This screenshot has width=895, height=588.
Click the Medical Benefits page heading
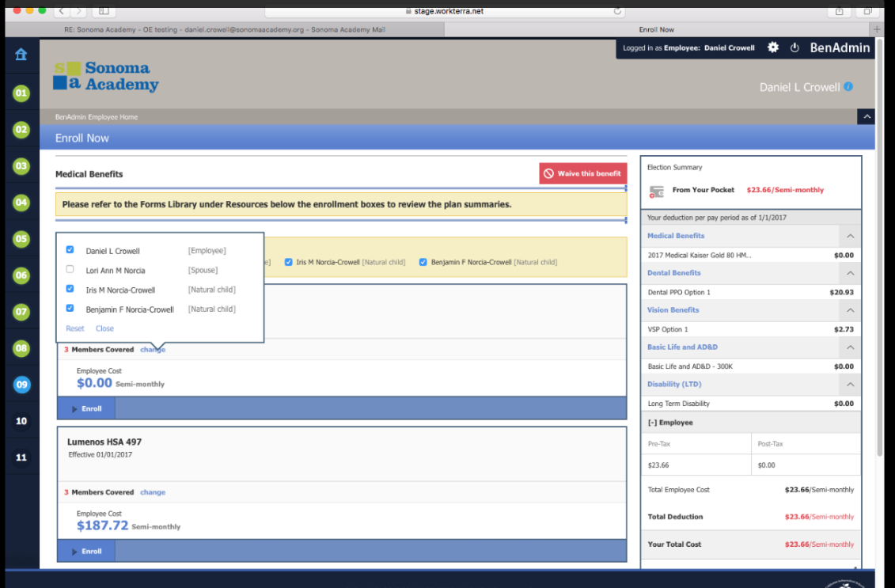[89, 174]
